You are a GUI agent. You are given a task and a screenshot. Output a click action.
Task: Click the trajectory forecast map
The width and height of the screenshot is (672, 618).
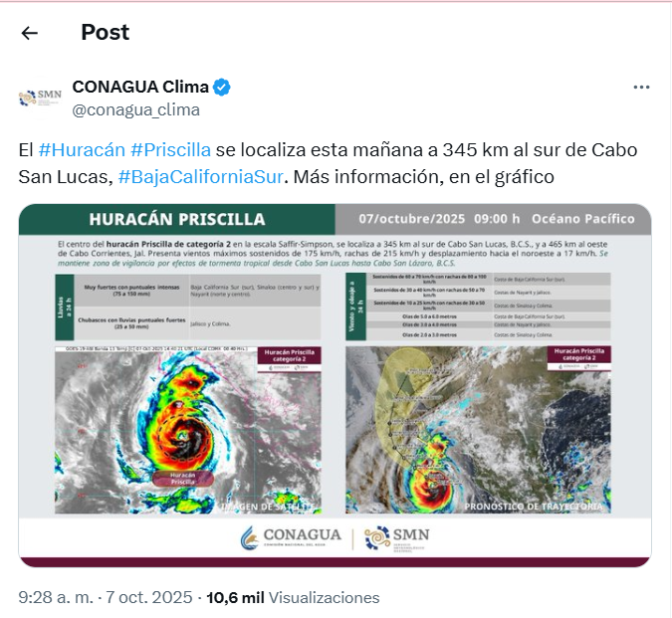478,430
